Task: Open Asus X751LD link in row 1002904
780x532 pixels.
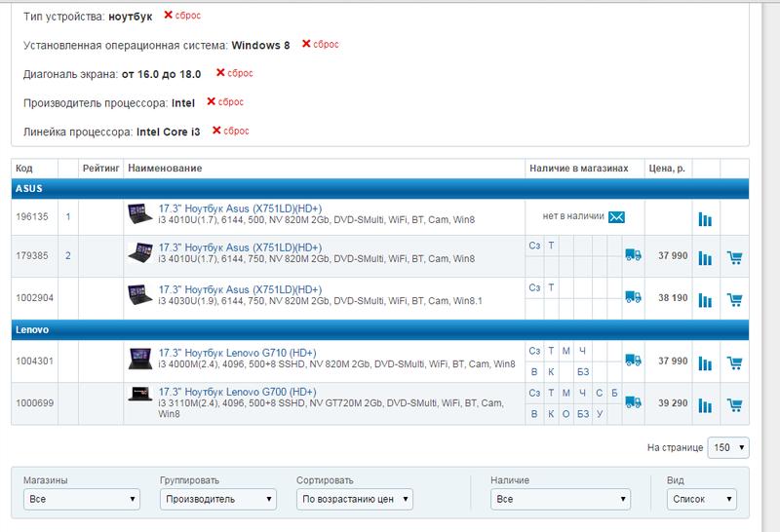Action: pyautogui.click(x=240, y=289)
